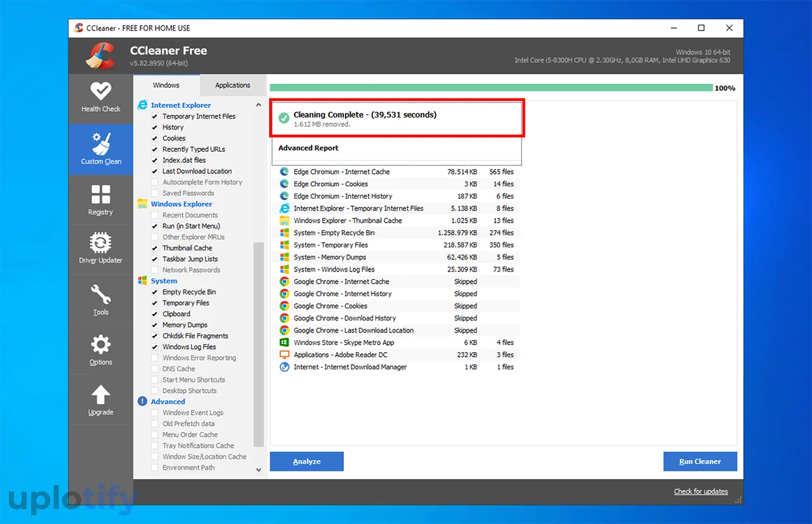Click the 565 files count value
Image resolution: width=812 pixels, height=524 pixels.
(502, 172)
